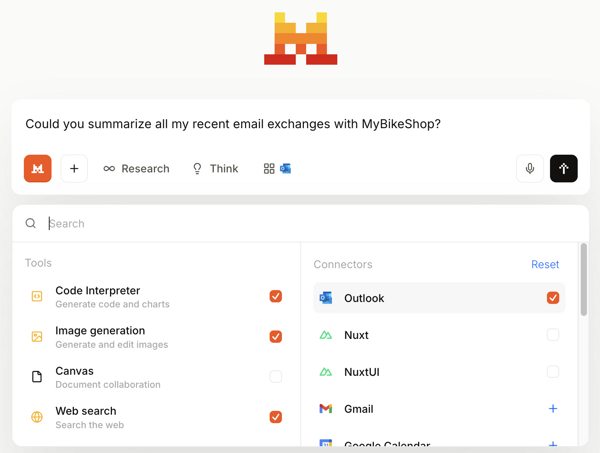Click 'Generate code and charts' description

click(x=112, y=304)
